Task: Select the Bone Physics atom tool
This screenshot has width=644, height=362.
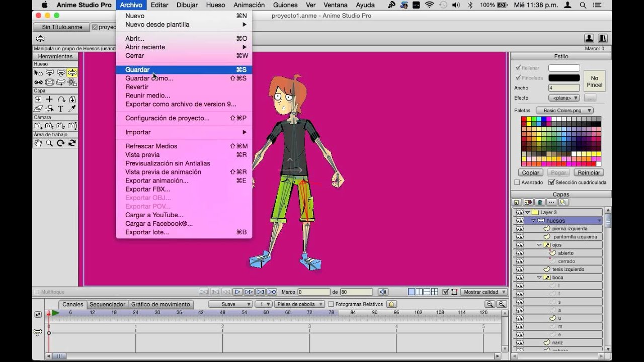Action: pyautogui.click(x=72, y=82)
